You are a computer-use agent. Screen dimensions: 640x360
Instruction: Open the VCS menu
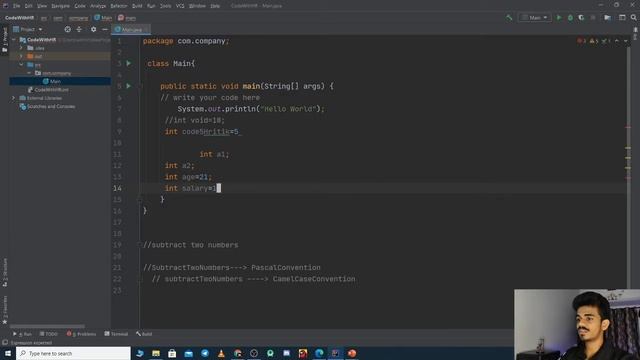[x=180, y=6]
